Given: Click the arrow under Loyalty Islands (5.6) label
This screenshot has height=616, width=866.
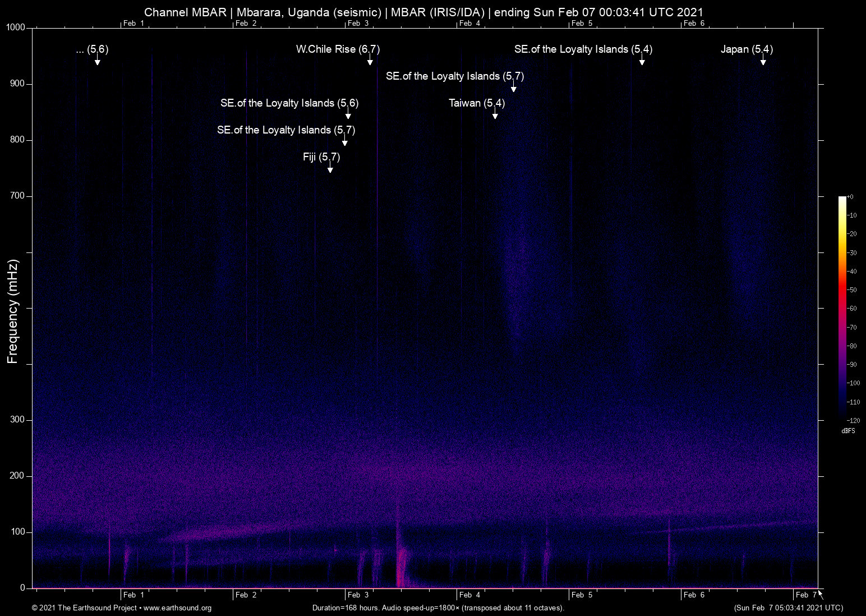Looking at the screenshot, I should click(348, 115).
